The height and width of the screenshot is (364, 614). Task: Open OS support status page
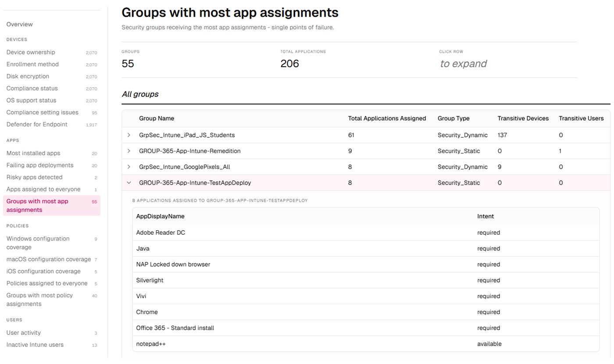click(x=52, y=100)
